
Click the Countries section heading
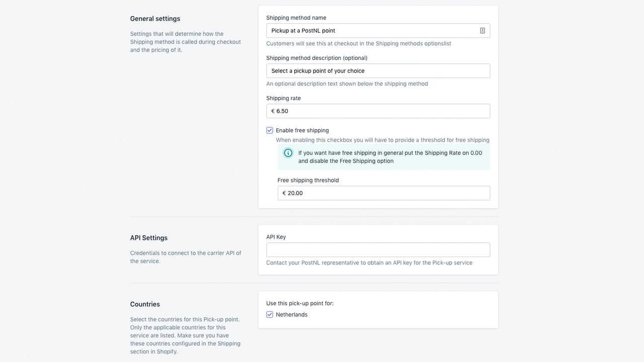[145, 304]
